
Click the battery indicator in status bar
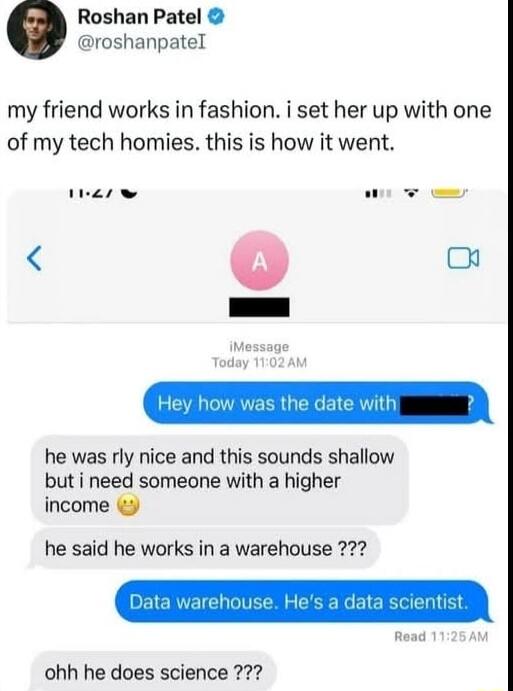tap(448, 193)
